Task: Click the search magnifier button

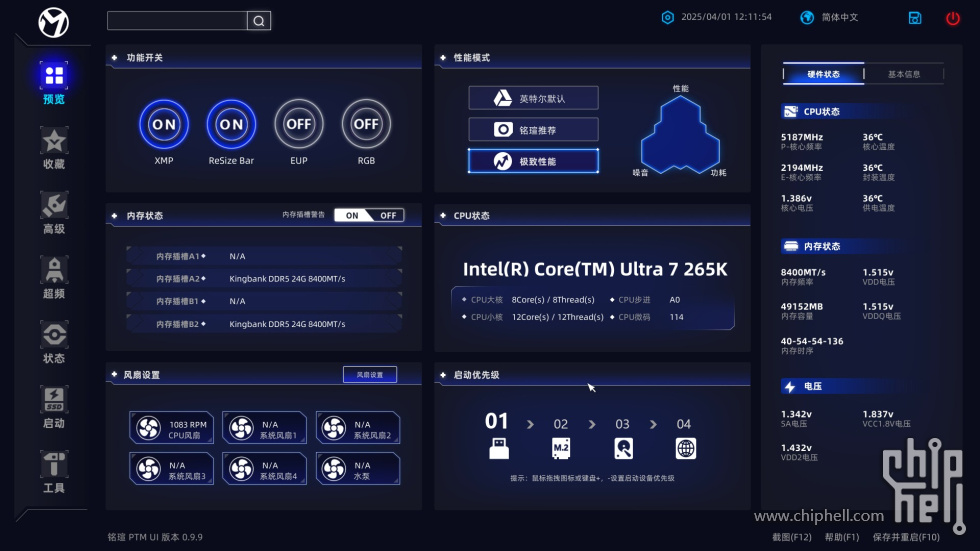Action: point(259,21)
